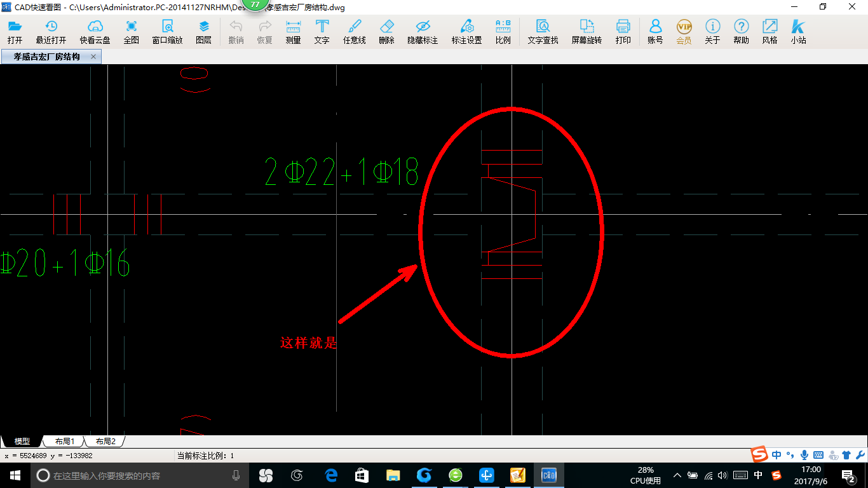
Task: Print the drawing with 打印
Action: [x=623, y=32]
